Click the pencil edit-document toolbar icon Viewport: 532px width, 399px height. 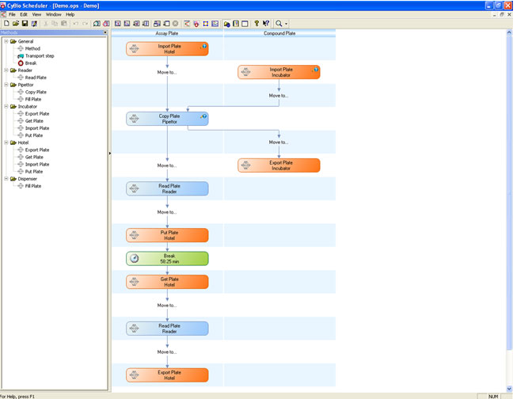[x=34, y=24]
